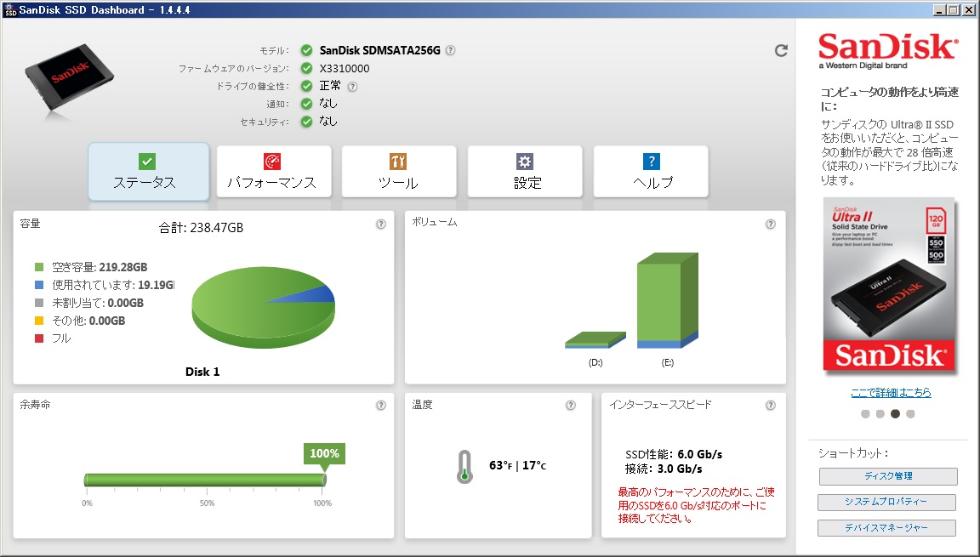Click the (D:) volume bar
This screenshot has height=557, width=980.
pyautogui.click(x=595, y=339)
